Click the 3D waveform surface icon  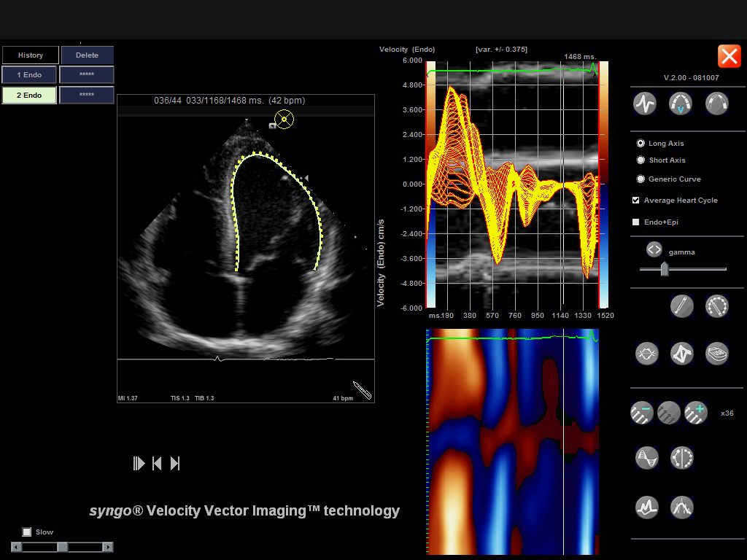click(x=646, y=458)
